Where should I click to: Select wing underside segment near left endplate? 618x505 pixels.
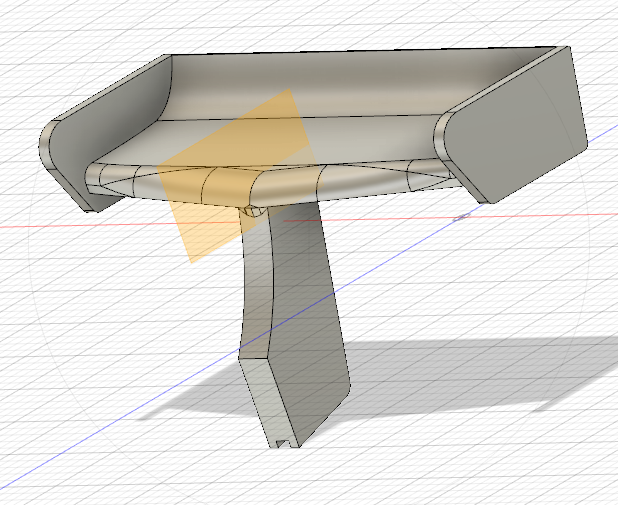[110, 178]
